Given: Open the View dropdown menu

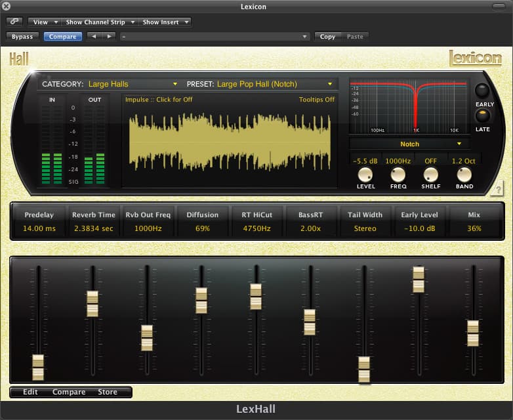Looking at the screenshot, I should (x=44, y=22).
